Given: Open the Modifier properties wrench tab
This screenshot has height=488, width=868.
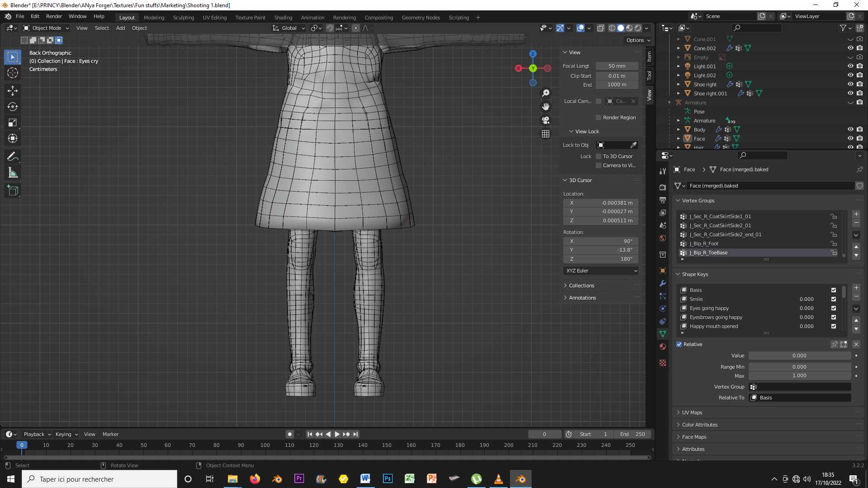Looking at the screenshot, I should tap(663, 283).
